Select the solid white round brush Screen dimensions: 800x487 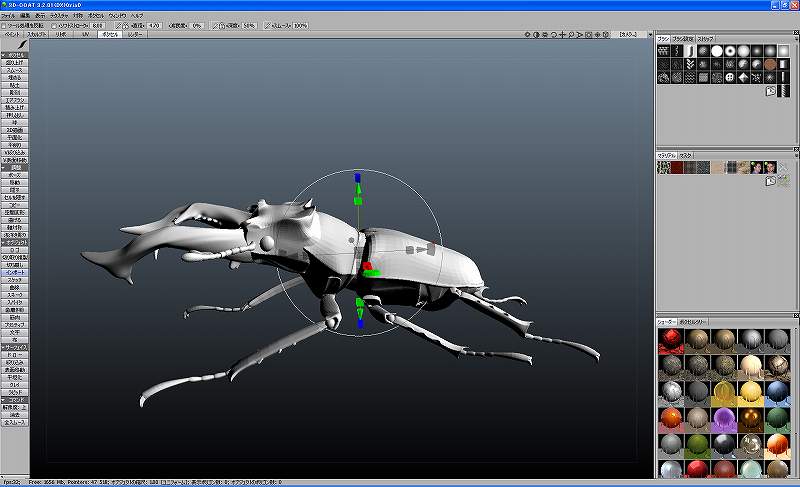(x=717, y=51)
